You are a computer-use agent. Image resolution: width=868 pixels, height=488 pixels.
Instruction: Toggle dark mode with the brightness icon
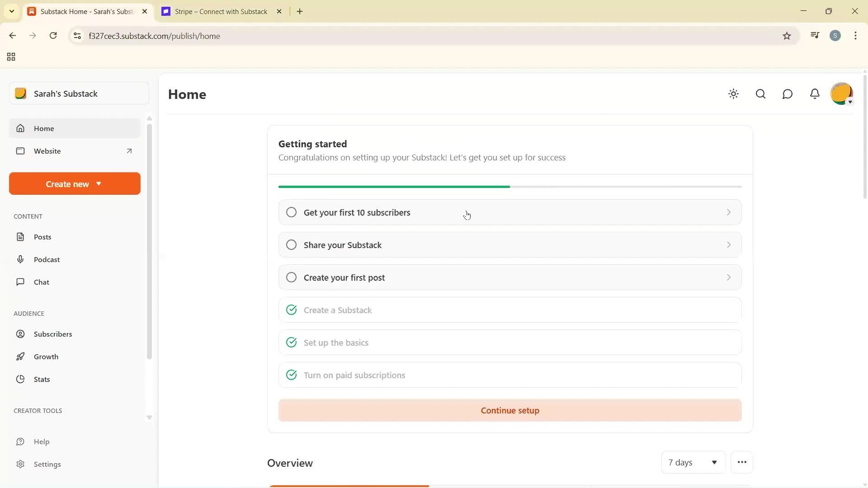pyautogui.click(x=733, y=94)
